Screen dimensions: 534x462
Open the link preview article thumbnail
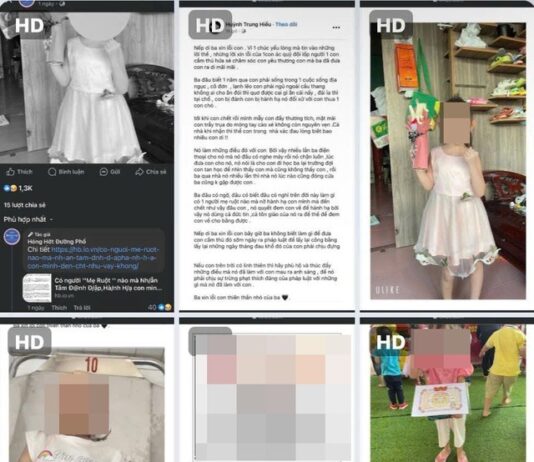point(37,288)
